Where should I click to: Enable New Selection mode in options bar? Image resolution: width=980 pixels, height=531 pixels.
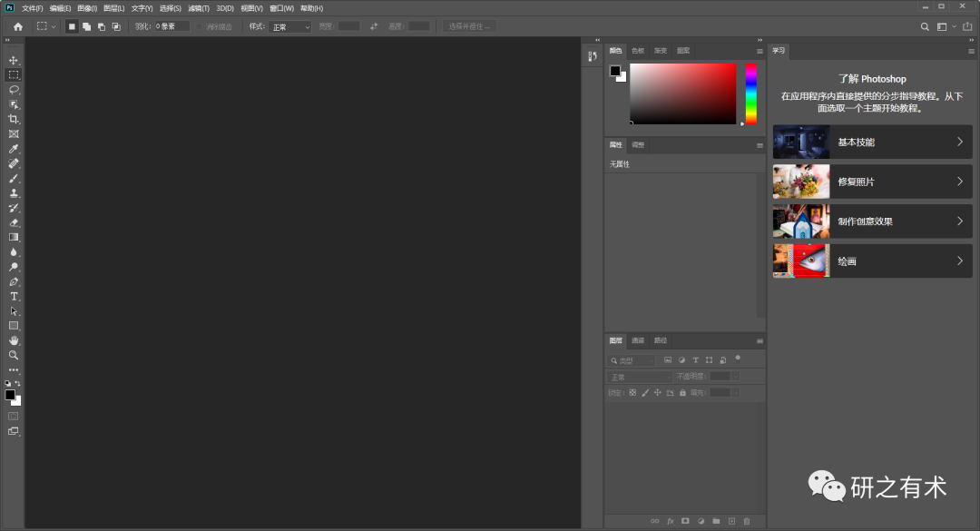[x=72, y=26]
